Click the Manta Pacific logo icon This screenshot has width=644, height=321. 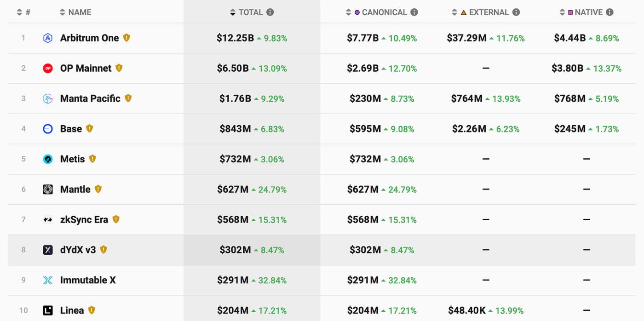[48, 98]
